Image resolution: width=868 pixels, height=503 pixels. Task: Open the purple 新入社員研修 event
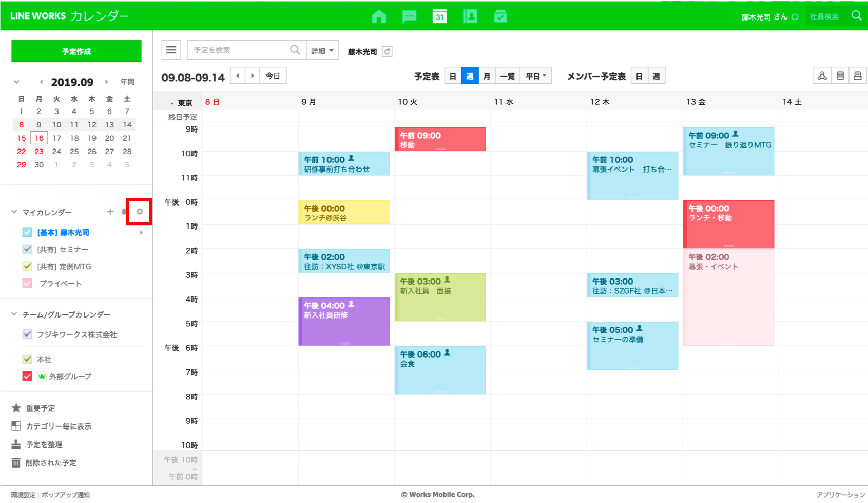tap(344, 322)
